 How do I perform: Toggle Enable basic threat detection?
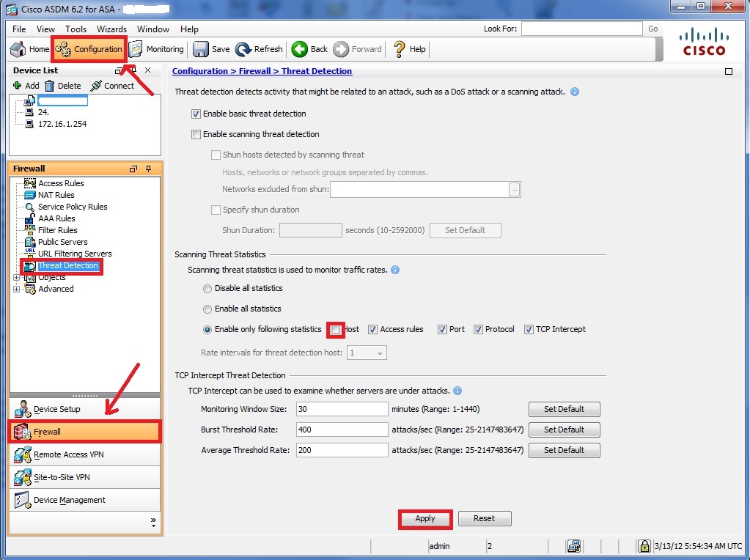coord(196,114)
